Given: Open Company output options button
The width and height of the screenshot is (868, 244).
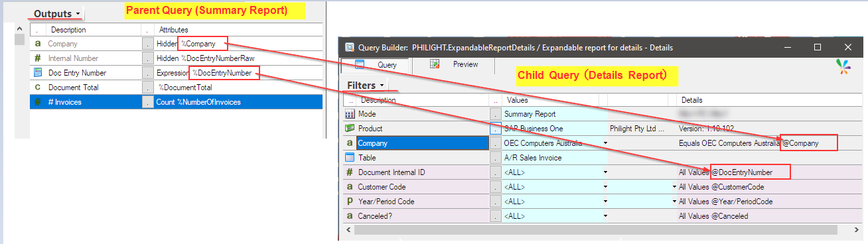Looking at the screenshot, I should [x=147, y=44].
